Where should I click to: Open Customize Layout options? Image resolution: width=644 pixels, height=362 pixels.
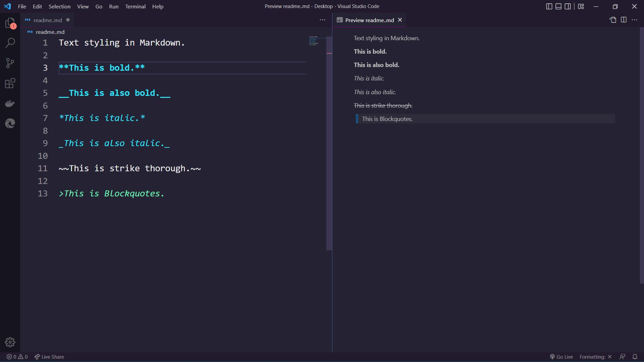coord(581,6)
